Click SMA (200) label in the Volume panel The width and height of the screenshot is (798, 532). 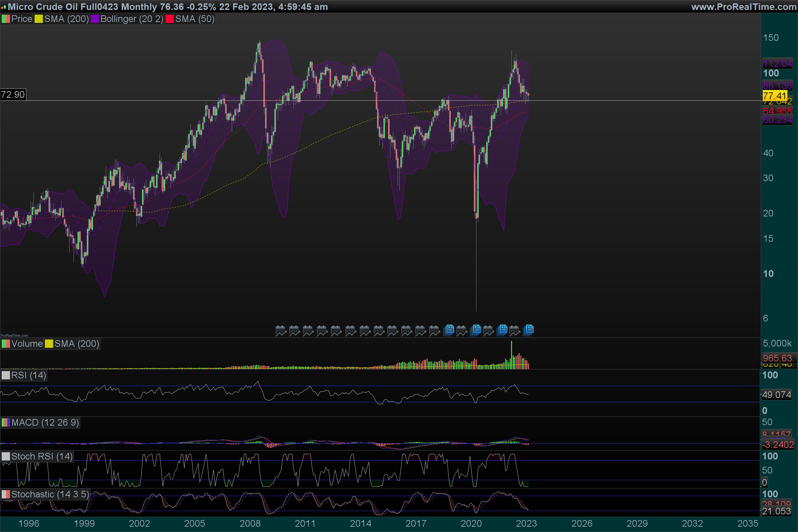click(76, 344)
